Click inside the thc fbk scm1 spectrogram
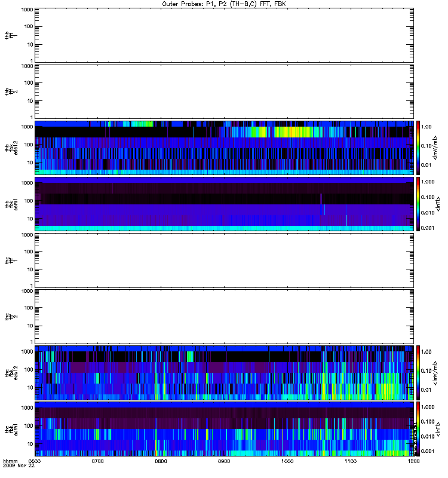The image size is (448, 478). point(225,429)
